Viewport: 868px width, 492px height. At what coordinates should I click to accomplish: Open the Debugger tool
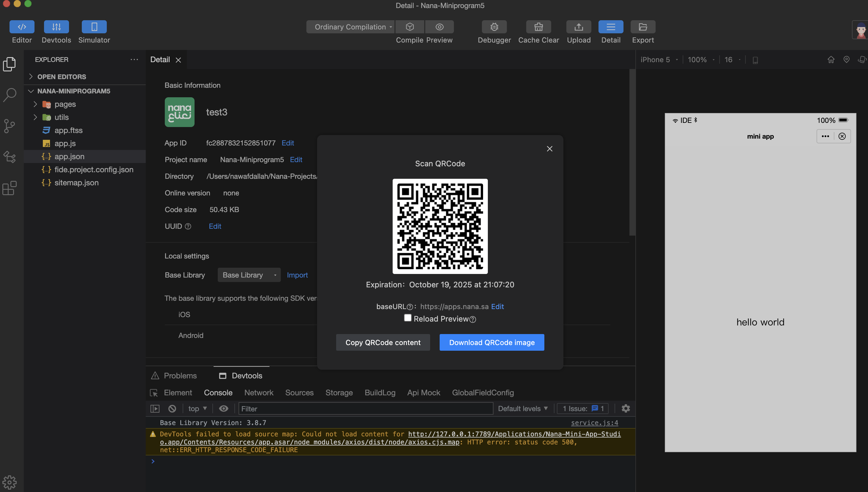pos(494,27)
